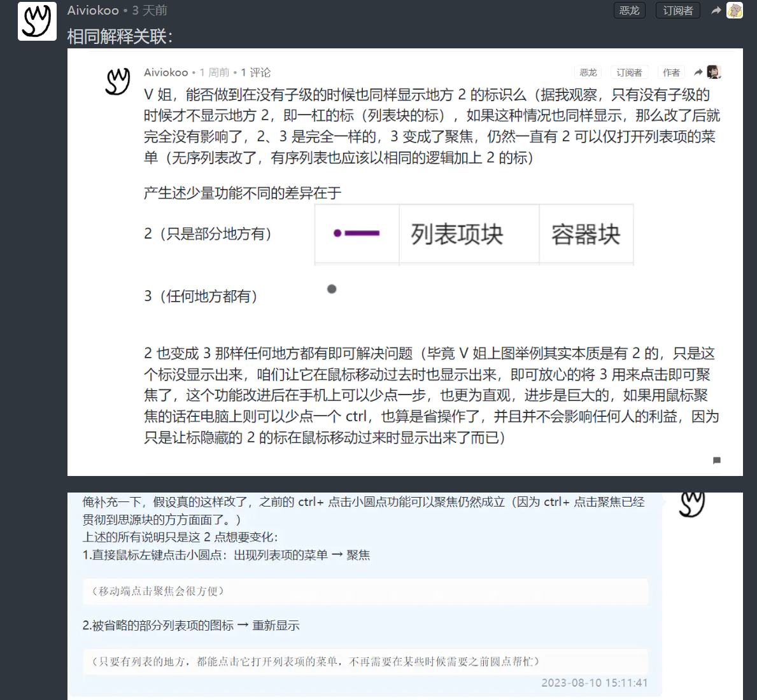The image size is (757, 700).
Task: Click the Aiviokoo author name in the quoted post
Action: [166, 73]
